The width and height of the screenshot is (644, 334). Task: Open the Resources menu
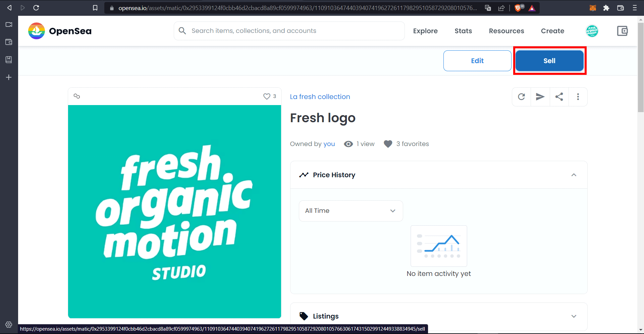pyautogui.click(x=506, y=31)
